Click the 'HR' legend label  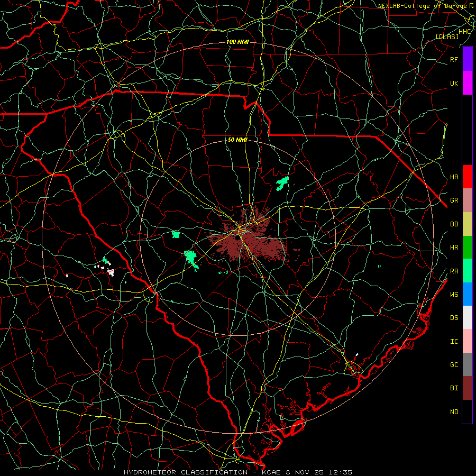pos(454,248)
